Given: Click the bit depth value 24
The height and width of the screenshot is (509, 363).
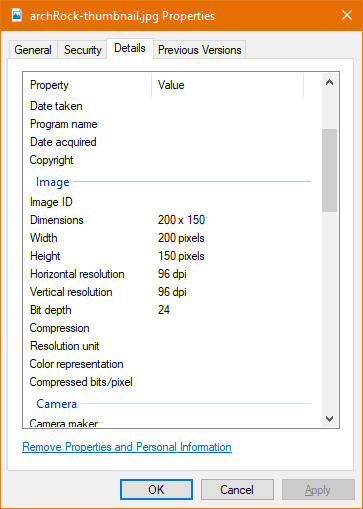Looking at the screenshot, I should pos(164,310).
